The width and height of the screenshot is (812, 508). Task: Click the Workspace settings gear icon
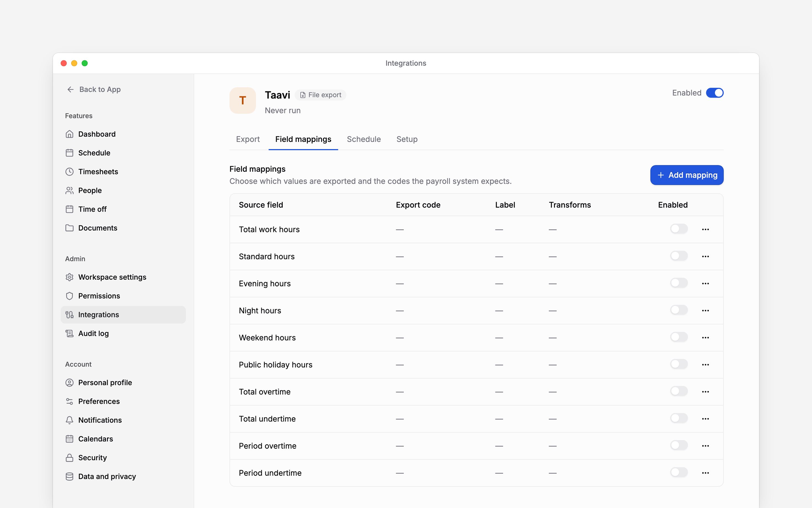point(70,277)
